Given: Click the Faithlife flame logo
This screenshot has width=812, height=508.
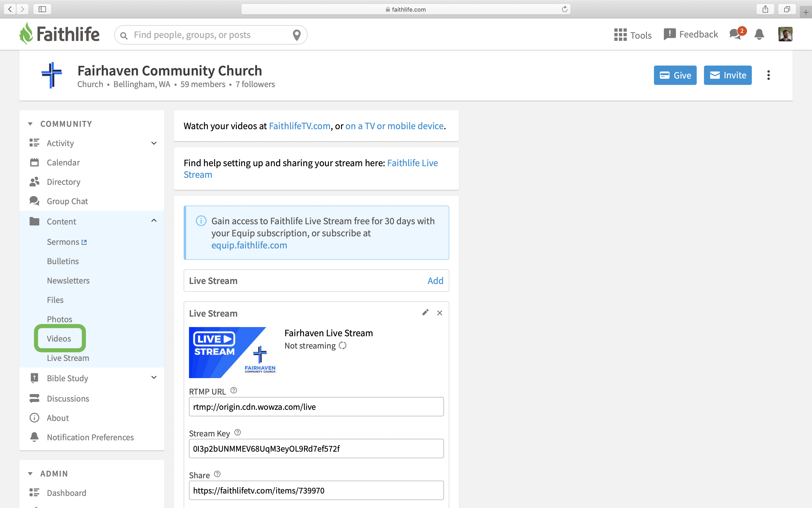Looking at the screenshot, I should coord(26,34).
